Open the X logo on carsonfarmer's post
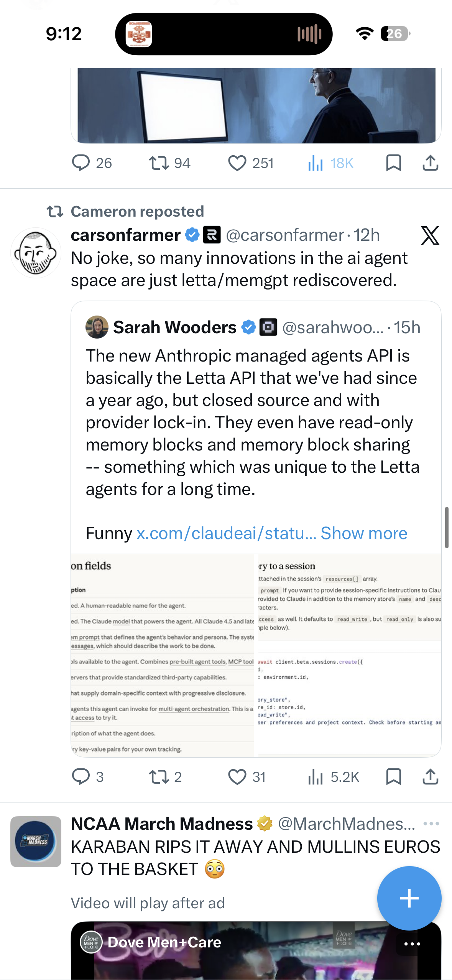 click(430, 235)
